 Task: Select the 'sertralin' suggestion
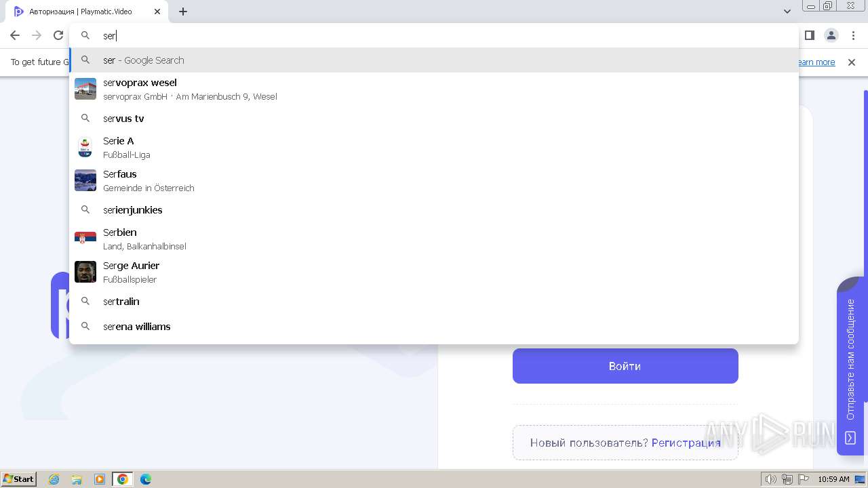[434, 302]
